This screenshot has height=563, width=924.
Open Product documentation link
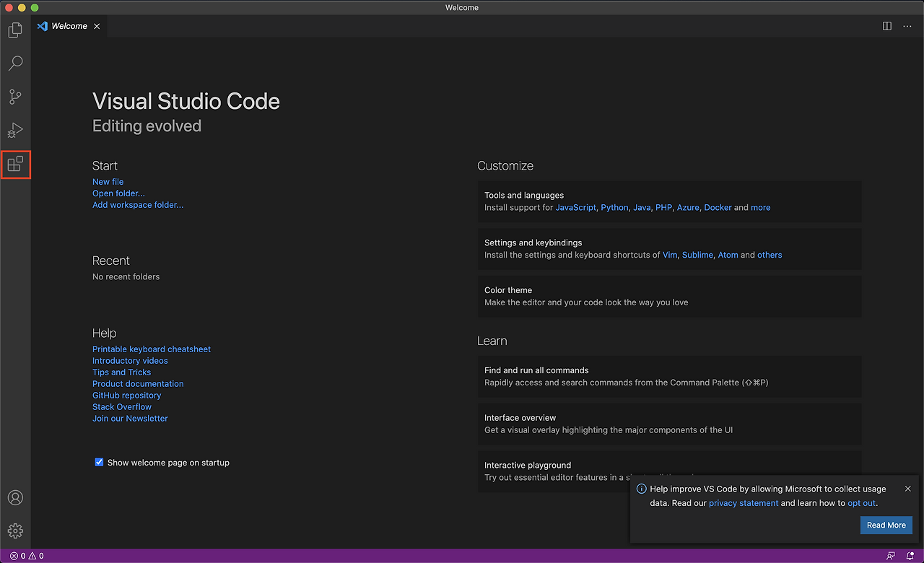tap(138, 384)
